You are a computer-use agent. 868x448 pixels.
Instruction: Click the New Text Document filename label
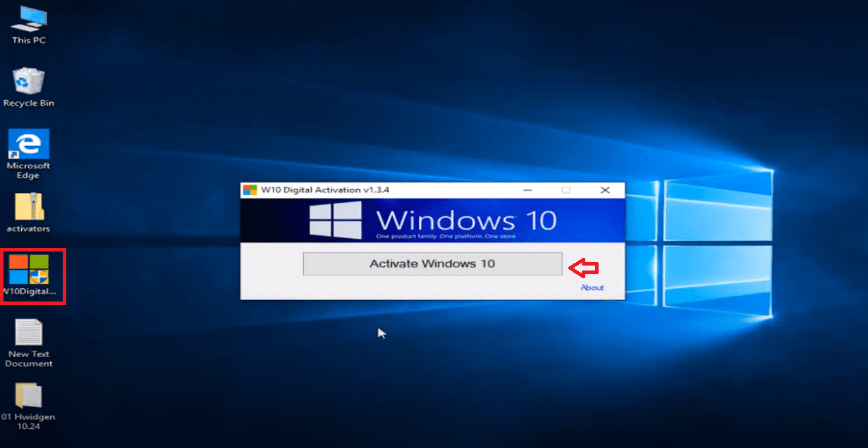pyautogui.click(x=29, y=359)
